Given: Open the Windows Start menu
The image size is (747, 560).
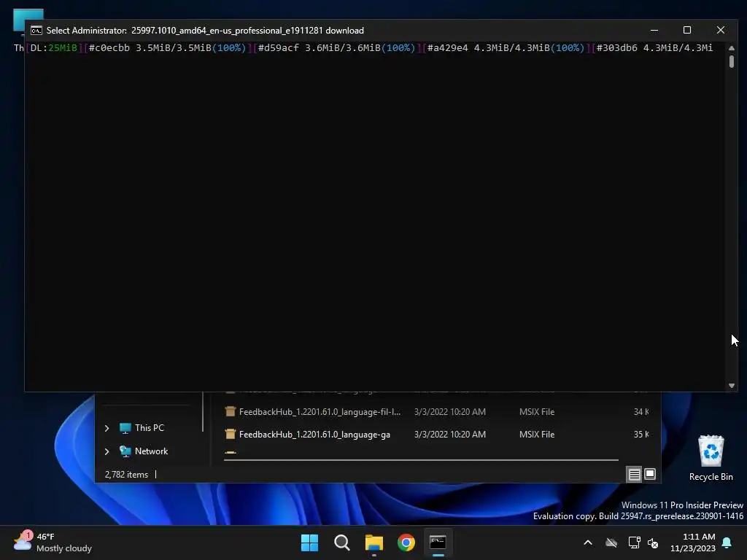Looking at the screenshot, I should (309, 542).
